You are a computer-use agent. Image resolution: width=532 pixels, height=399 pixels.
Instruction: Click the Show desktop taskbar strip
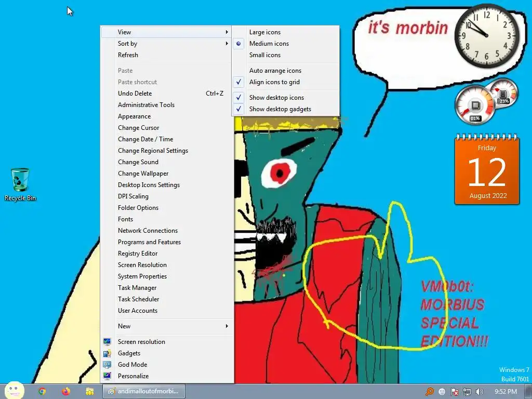[x=528, y=392]
